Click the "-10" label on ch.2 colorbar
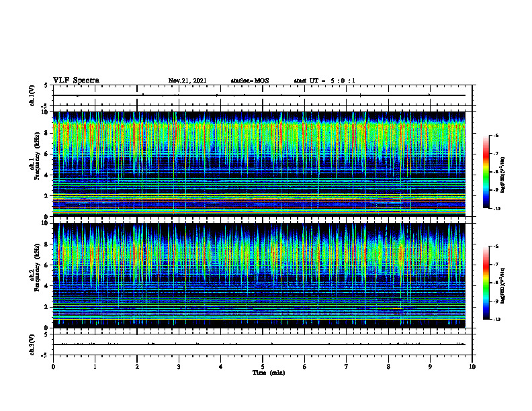 [x=496, y=320]
